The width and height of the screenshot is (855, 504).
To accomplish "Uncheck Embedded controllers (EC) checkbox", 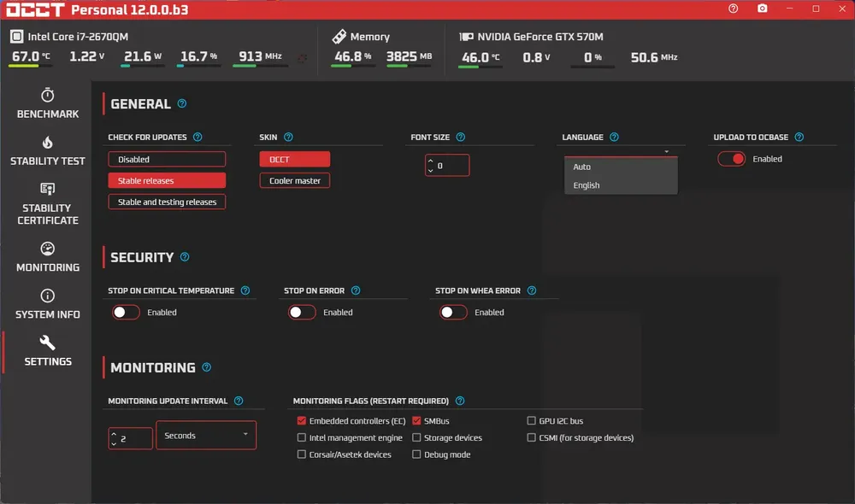I will [x=302, y=420].
